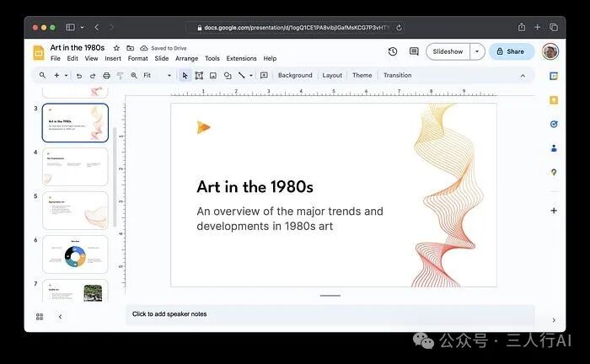Open the Insert menu
Image resolution: width=590 pixels, height=364 pixels.
coord(113,59)
